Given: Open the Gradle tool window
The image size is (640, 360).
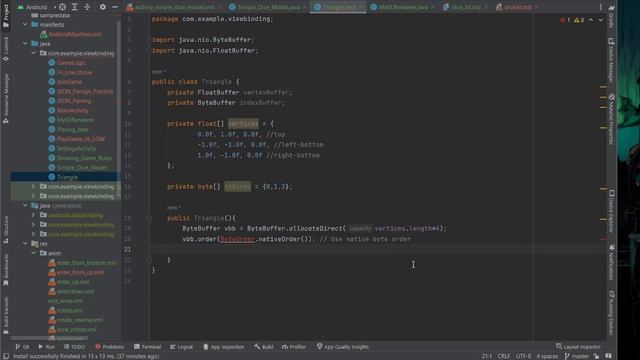Looking at the screenshot, I should coord(611,16).
